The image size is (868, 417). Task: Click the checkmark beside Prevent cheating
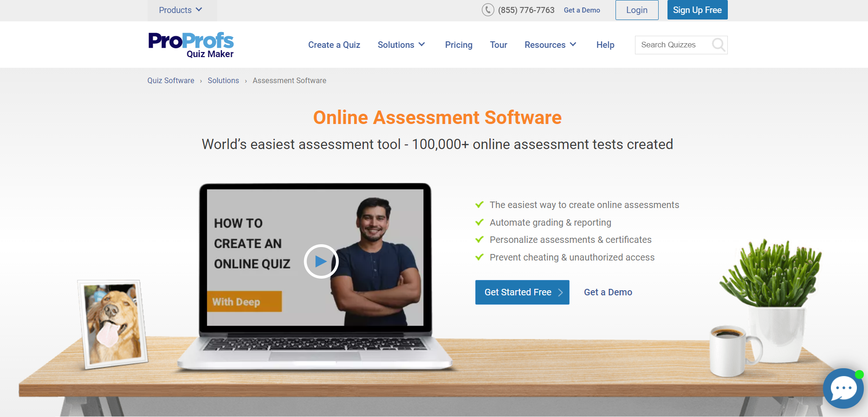[x=479, y=257]
